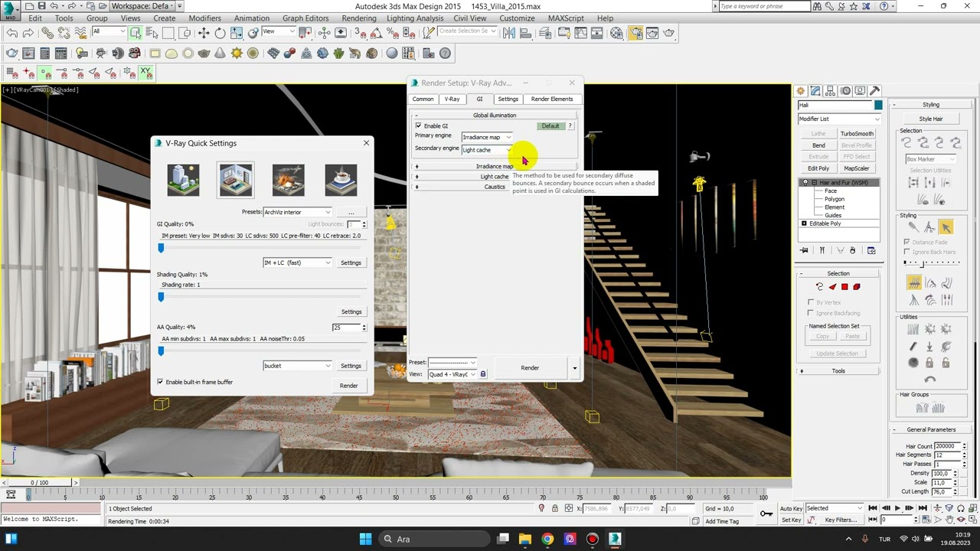Toggle the Auto Key button
Screen dimensions: 980x551
click(x=792, y=508)
